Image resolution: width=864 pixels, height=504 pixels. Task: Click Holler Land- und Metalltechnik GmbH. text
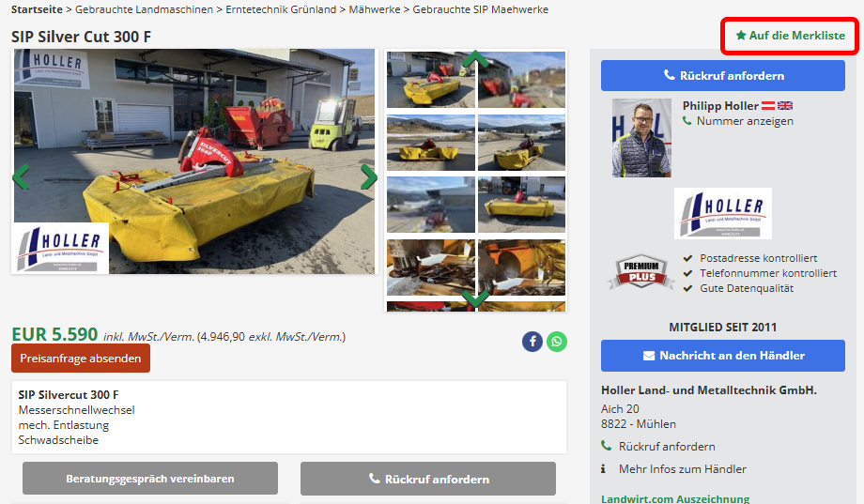tap(709, 390)
